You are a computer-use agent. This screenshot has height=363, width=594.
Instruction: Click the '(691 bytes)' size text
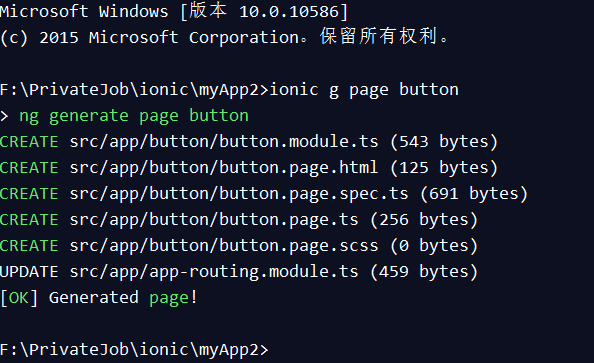pos(474,194)
